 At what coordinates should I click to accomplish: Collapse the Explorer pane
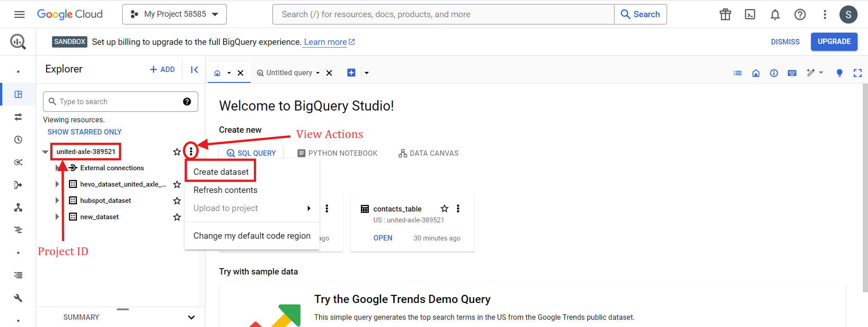[x=195, y=70]
